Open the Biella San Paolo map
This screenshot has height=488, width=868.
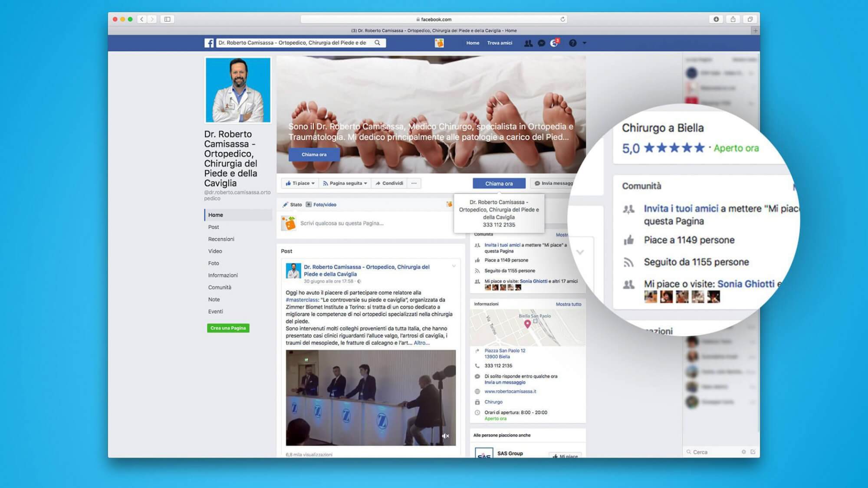528,328
